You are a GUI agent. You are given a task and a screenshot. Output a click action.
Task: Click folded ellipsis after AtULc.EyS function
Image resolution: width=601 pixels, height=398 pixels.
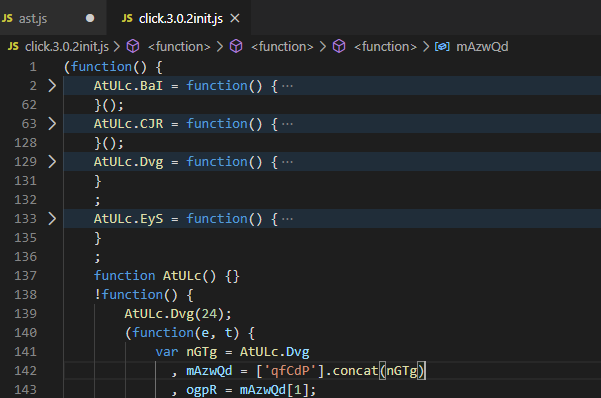pos(287,219)
